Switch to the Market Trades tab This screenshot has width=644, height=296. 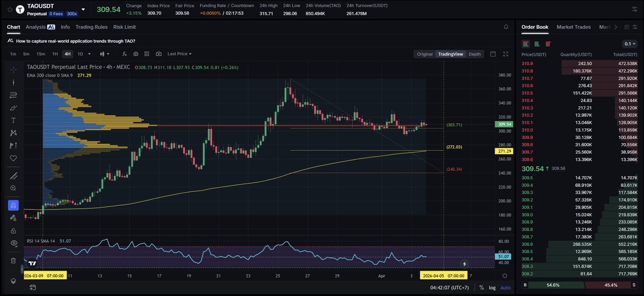573,27
